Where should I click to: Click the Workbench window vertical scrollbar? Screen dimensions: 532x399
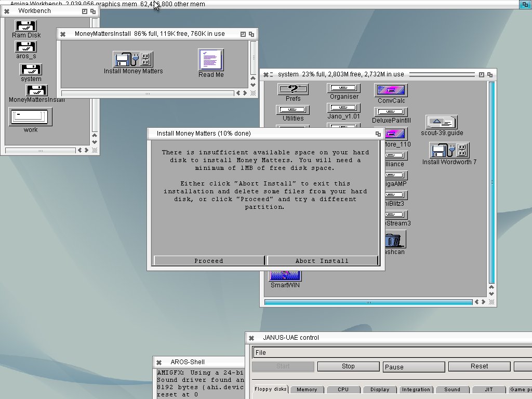[95, 75]
